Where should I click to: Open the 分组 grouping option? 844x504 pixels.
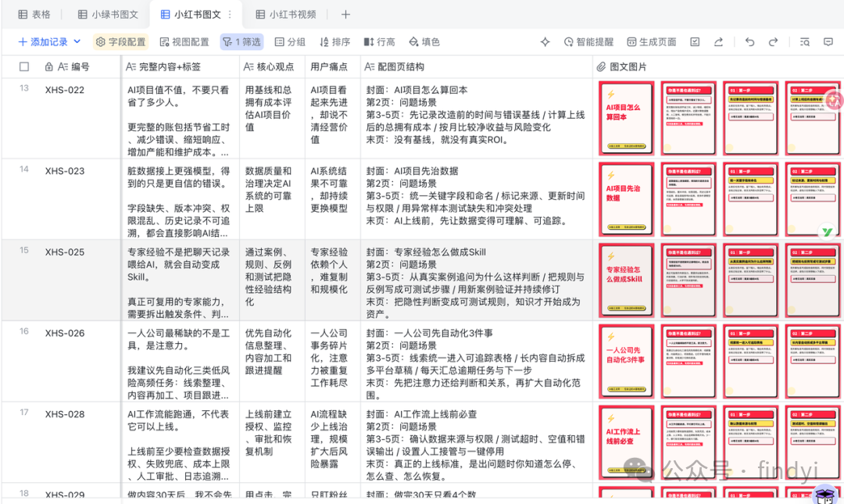290,42
